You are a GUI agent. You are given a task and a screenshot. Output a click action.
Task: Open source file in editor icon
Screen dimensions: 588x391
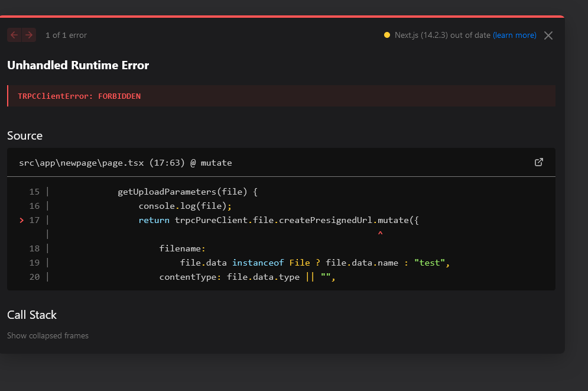point(539,162)
